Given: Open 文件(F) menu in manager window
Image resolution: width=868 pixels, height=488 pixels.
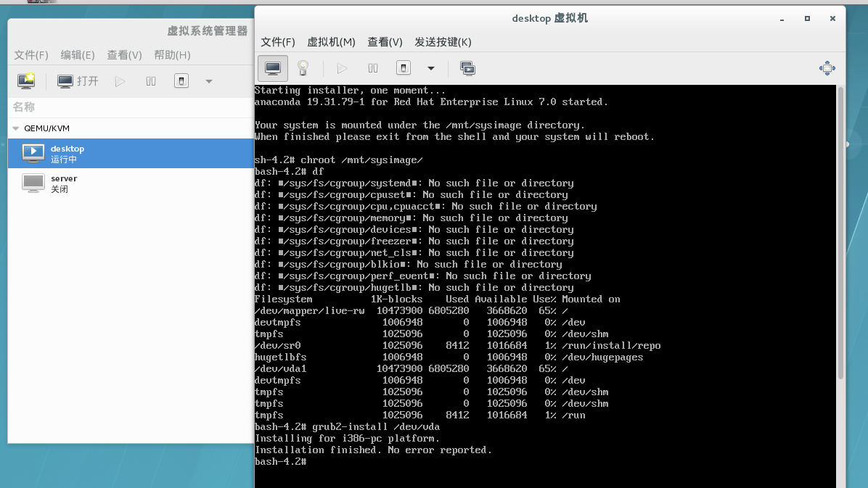Looking at the screenshot, I should pyautogui.click(x=31, y=55).
